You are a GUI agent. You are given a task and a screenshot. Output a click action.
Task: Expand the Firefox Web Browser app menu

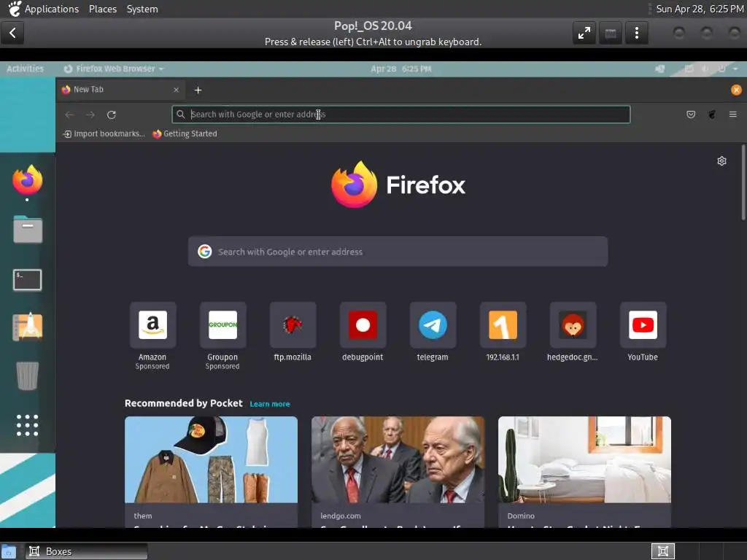coord(114,69)
